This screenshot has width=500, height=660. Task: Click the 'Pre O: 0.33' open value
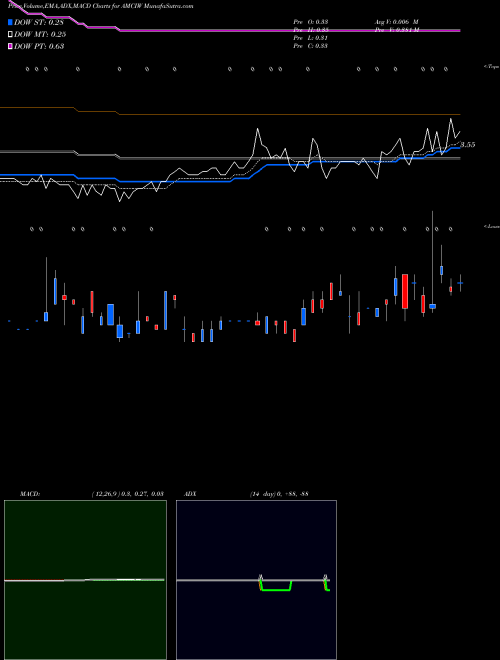click(x=311, y=22)
